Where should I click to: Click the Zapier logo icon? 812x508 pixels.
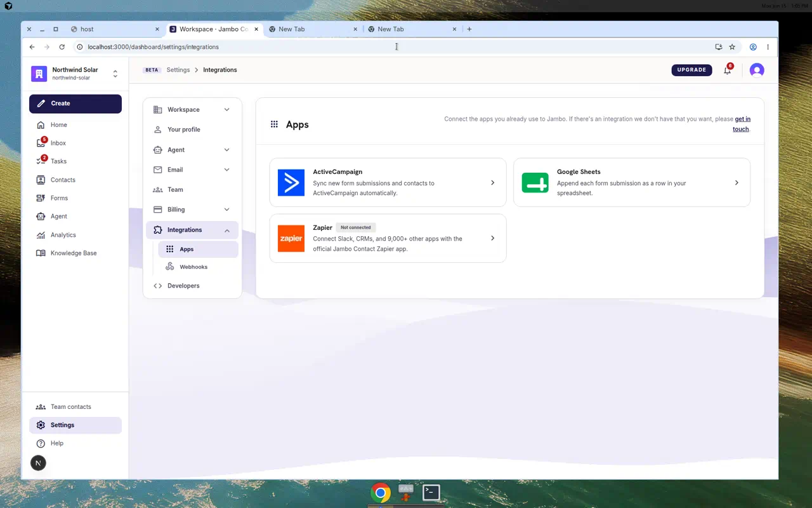291,238
